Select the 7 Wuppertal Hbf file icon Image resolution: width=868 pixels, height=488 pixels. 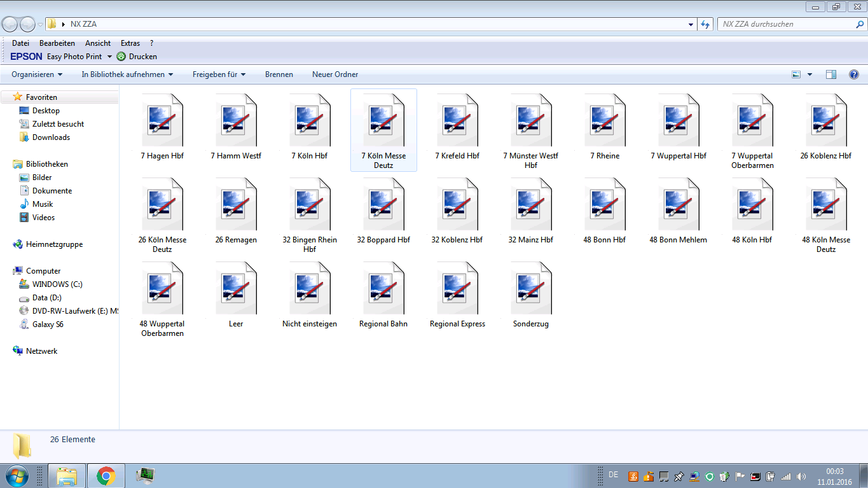coord(679,120)
